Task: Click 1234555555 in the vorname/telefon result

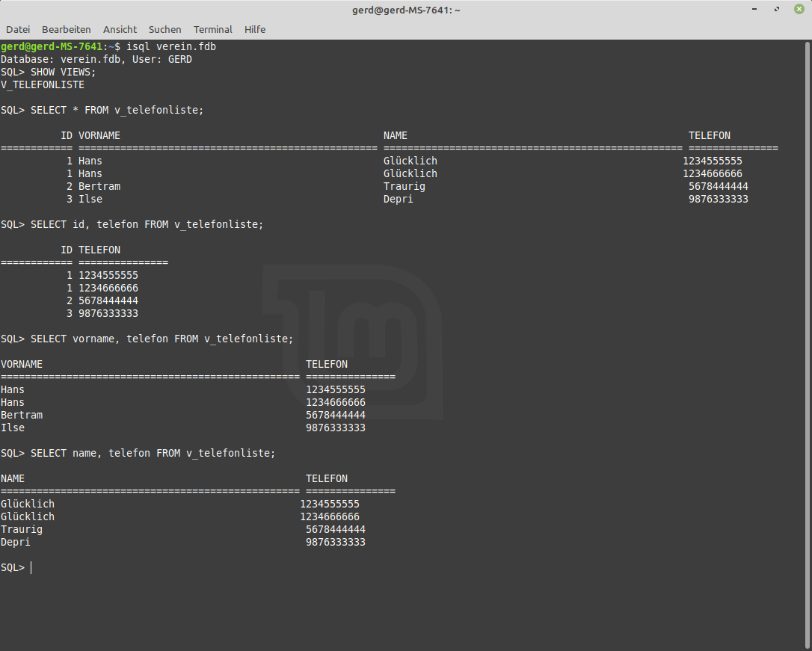Action: click(336, 389)
